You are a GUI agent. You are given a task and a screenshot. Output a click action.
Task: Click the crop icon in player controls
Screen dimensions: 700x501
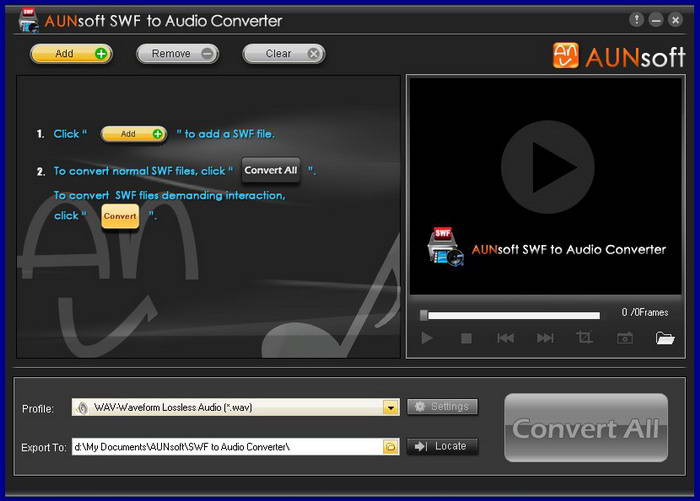click(584, 338)
